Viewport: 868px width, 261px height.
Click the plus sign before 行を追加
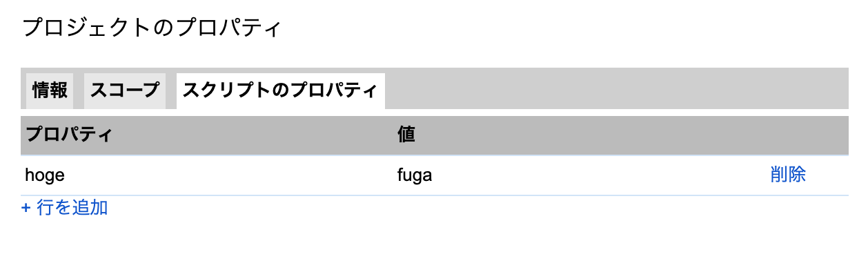pos(26,208)
